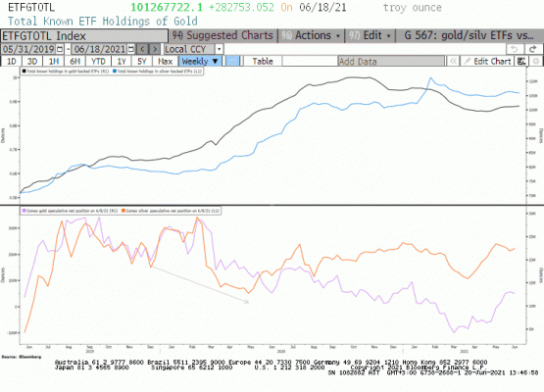The height and width of the screenshot is (392, 544).
Task: Open the Local CCY currency dropdown arrow
Action: pos(219,49)
